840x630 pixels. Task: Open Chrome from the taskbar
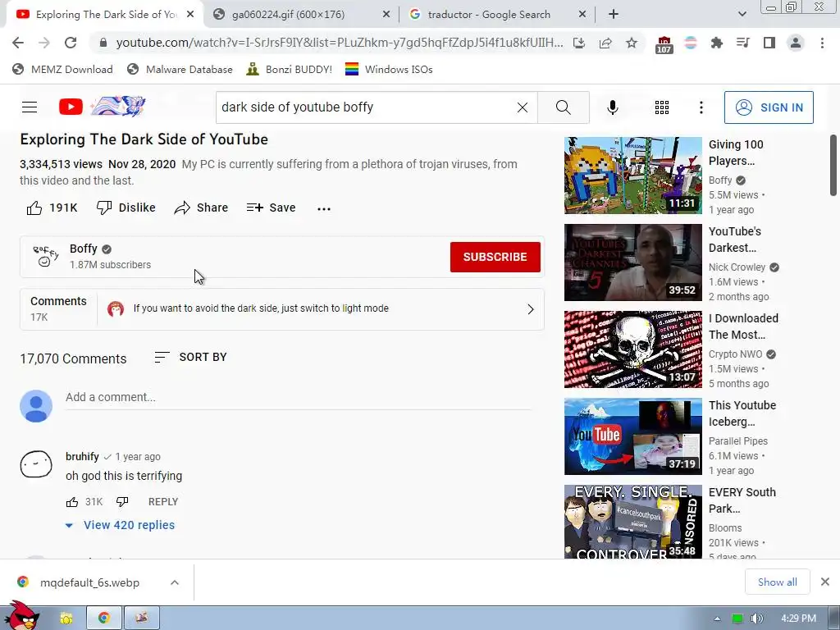click(104, 619)
